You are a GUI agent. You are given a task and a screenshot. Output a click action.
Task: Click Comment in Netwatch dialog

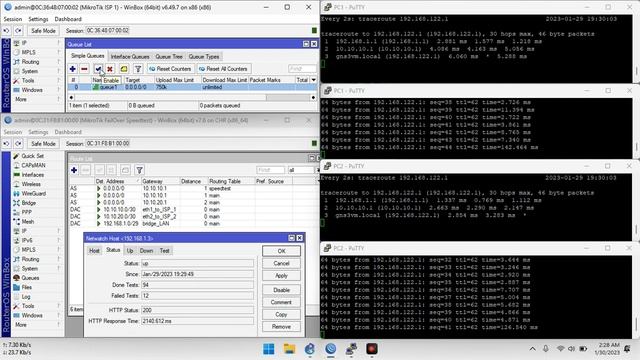click(281, 302)
